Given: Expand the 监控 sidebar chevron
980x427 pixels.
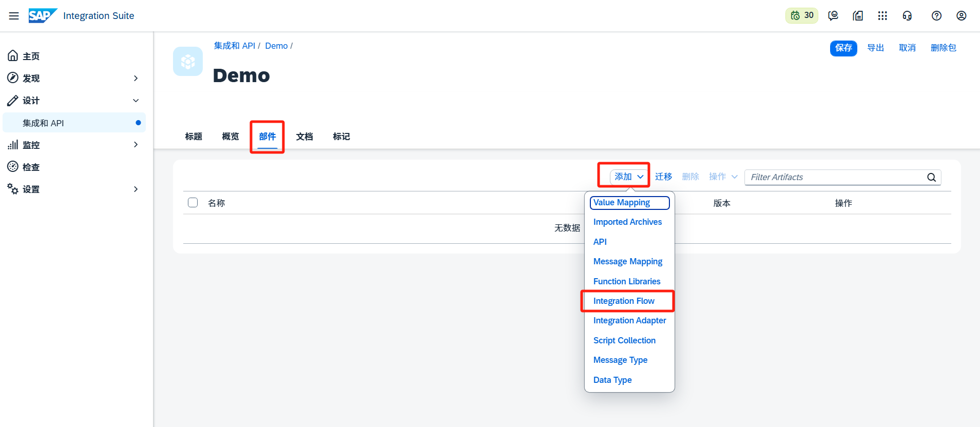Looking at the screenshot, I should coord(136,145).
